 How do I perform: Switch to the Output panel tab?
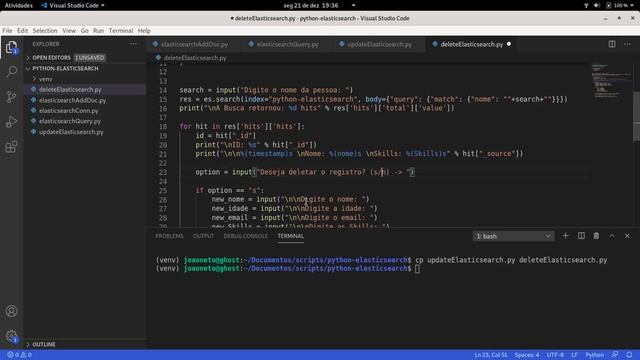click(x=203, y=236)
